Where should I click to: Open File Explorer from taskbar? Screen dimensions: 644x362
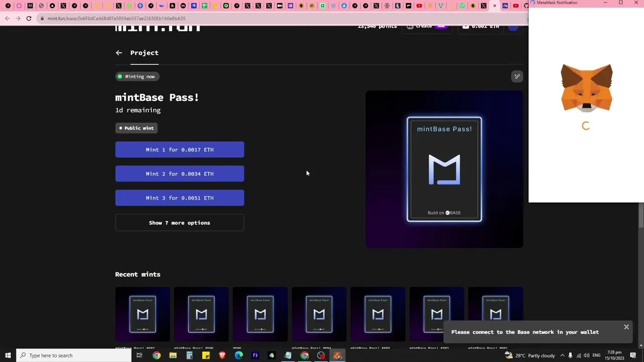(173, 355)
